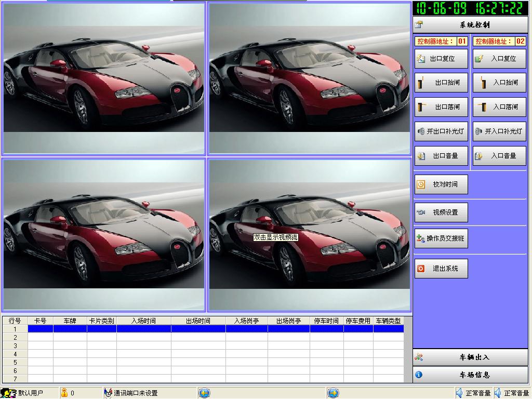The width and height of the screenshot is (532, 399).
Task: Click the 出场岗亭 column header
Action: click(289, 321)
